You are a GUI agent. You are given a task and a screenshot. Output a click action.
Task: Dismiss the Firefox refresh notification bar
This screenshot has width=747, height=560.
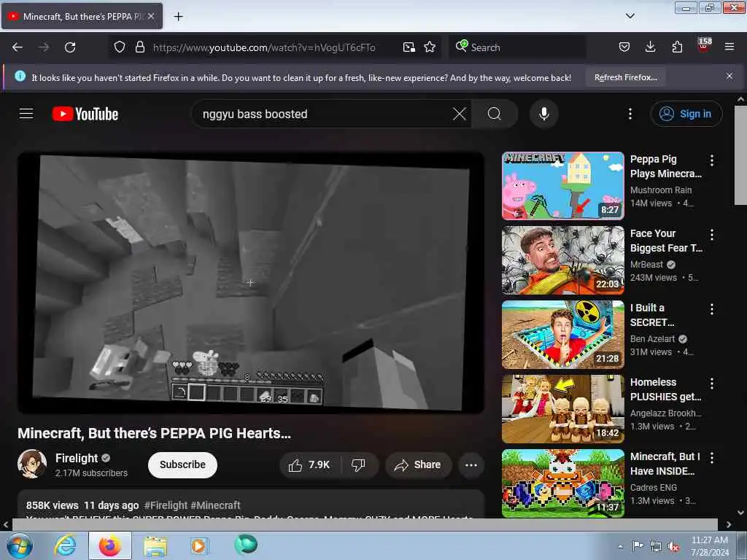click(x=729, y=76)
